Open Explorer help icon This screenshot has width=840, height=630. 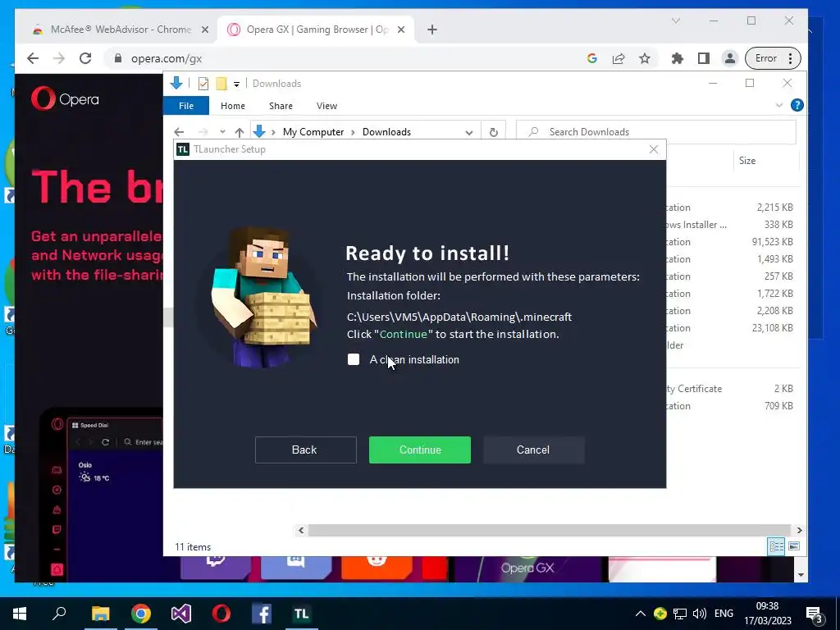(797, 105)
